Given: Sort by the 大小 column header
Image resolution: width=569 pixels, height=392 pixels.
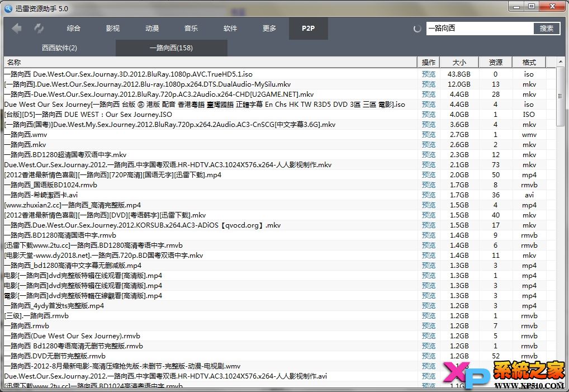Looking at the screenshot, I should point(459,63).
